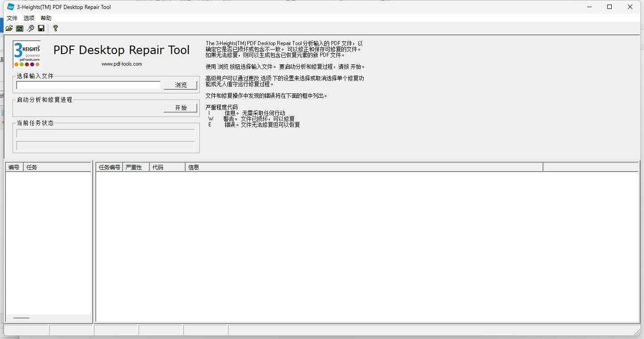The width and height of the screenshot is (644, 339).
Task: Close the Repair Tool window
Action: 630,7
